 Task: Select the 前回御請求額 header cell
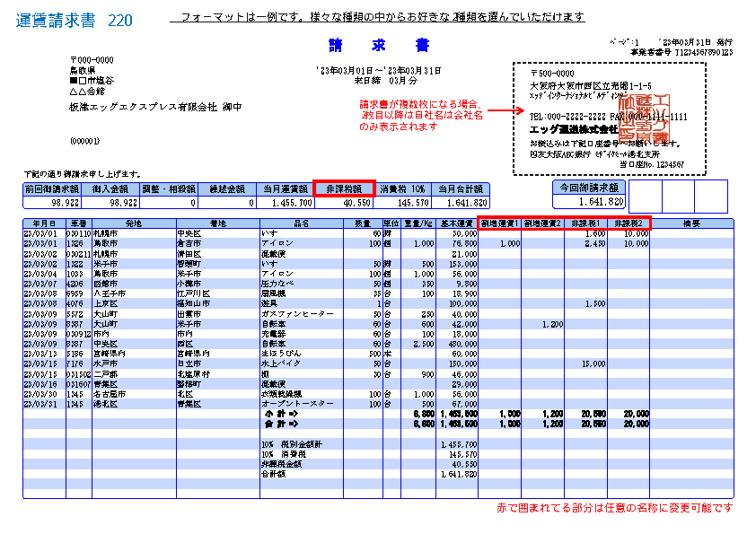[52, 189]
